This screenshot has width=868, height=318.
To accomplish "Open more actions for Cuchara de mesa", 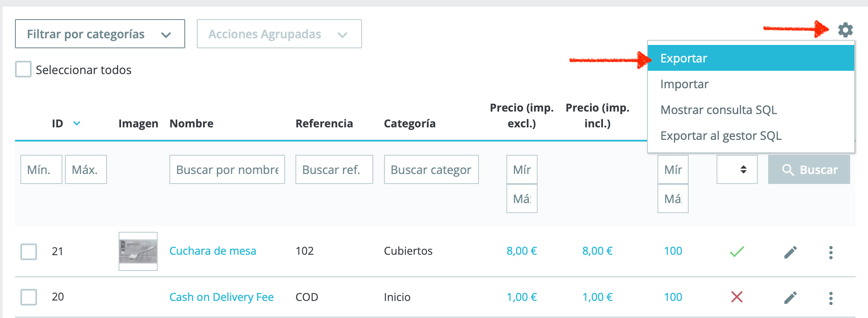I will pyautogui.click(x=831, y=252).
